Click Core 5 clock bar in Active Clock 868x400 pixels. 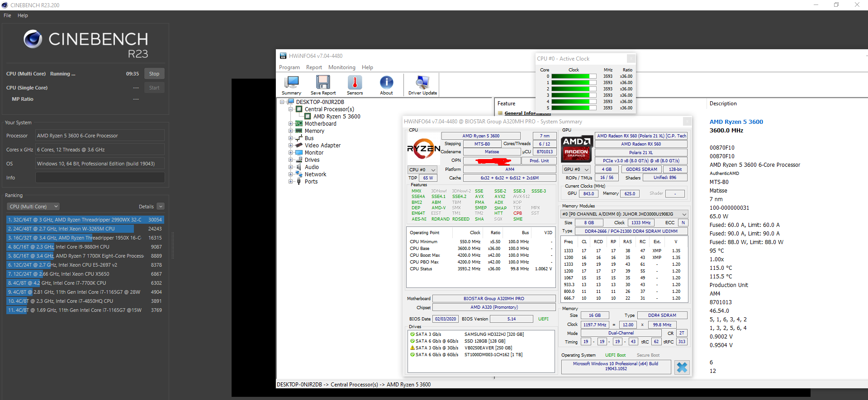click(x=574, y=108)
